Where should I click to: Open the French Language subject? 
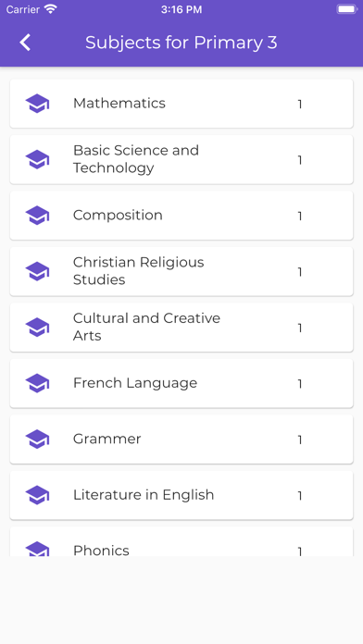[181, 383]
